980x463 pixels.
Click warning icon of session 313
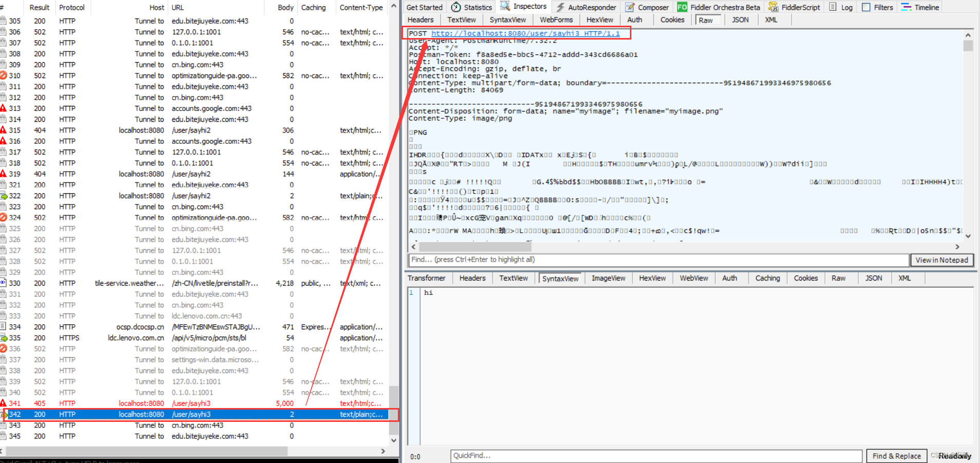click(x=3, y=108)
